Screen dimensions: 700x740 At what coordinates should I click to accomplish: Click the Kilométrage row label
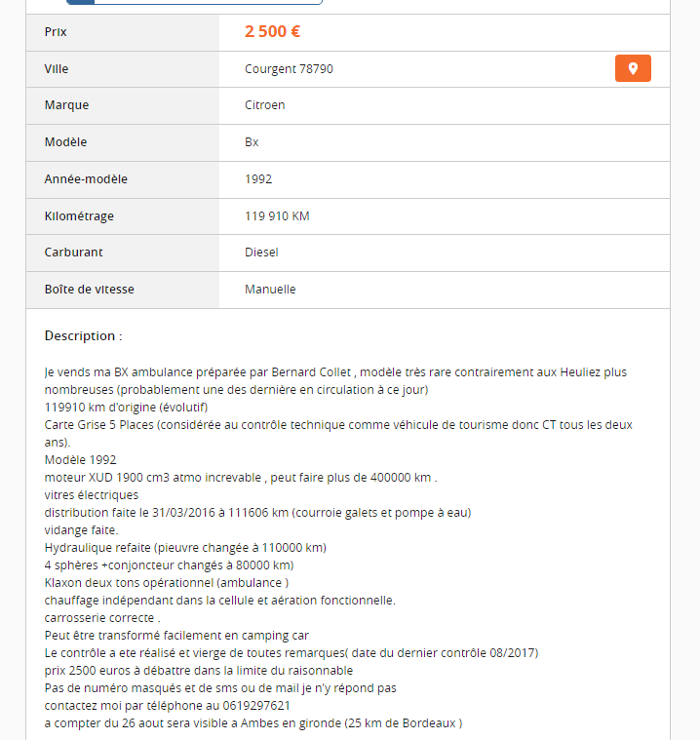[79, 215]
